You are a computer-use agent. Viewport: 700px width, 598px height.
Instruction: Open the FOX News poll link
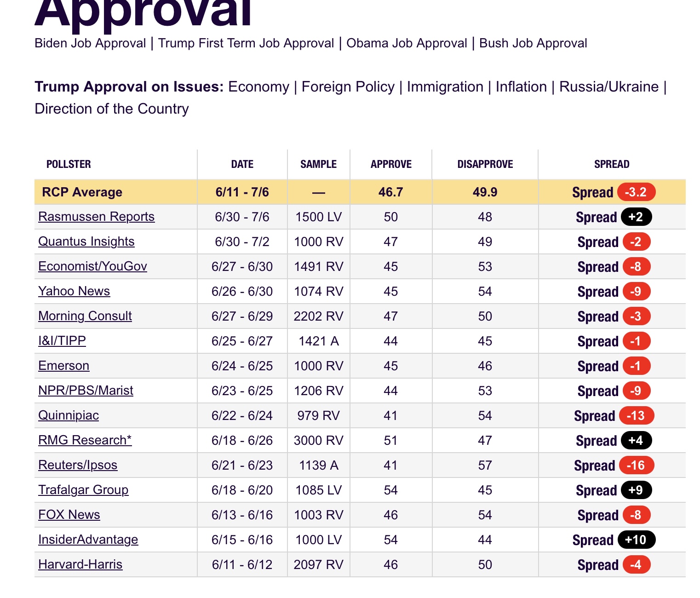tap(69, 515)
